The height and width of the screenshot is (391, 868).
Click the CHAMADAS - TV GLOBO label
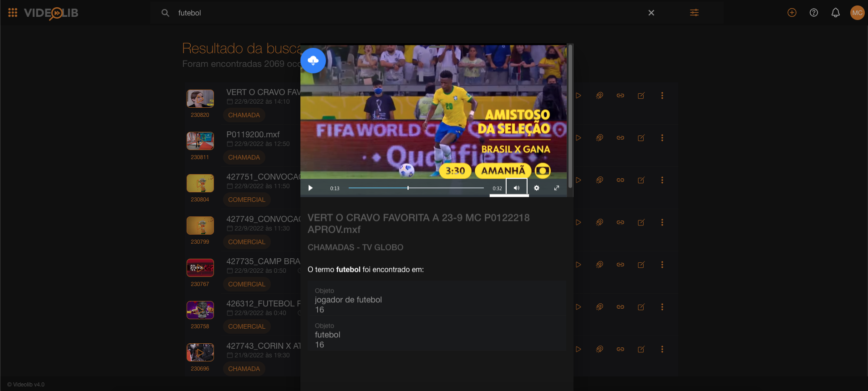(355, 247)
